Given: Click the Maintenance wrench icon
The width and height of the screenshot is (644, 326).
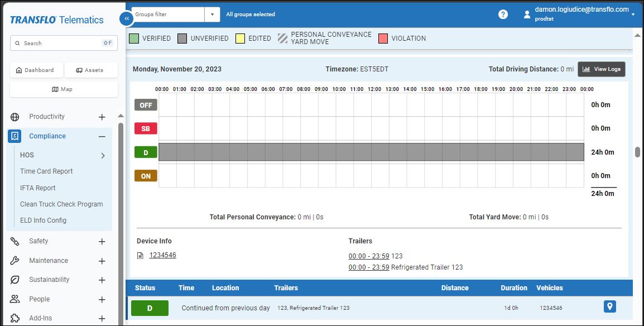Looking at the screenshot, I should (x=15, y=261).
